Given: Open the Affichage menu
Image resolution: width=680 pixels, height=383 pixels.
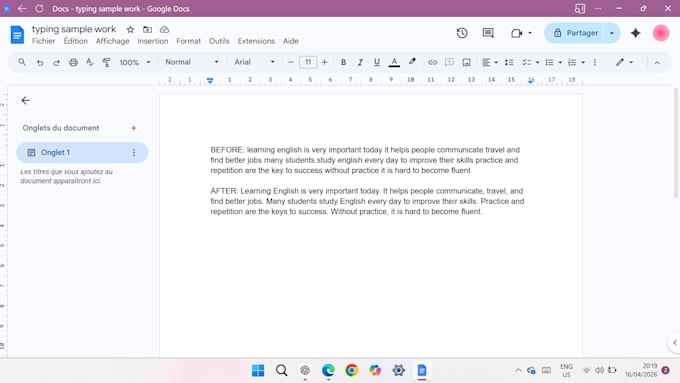Looking at the screenshot, I should point(112,41).
